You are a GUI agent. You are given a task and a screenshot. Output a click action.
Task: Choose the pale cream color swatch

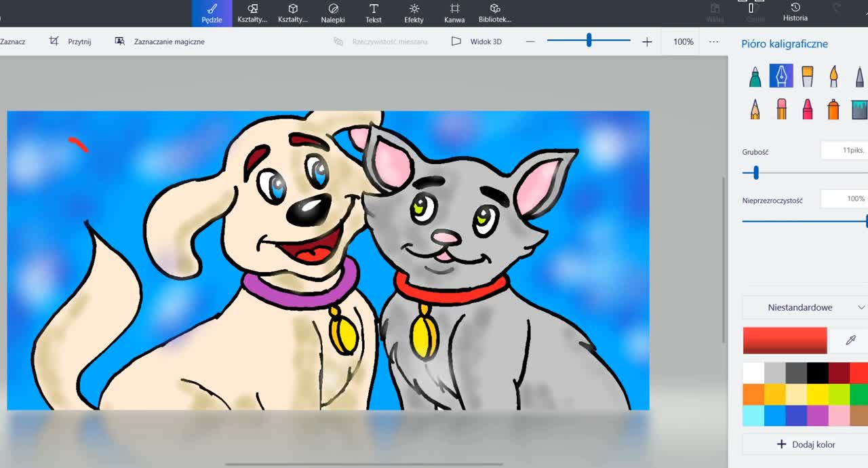tap(796, 395)
